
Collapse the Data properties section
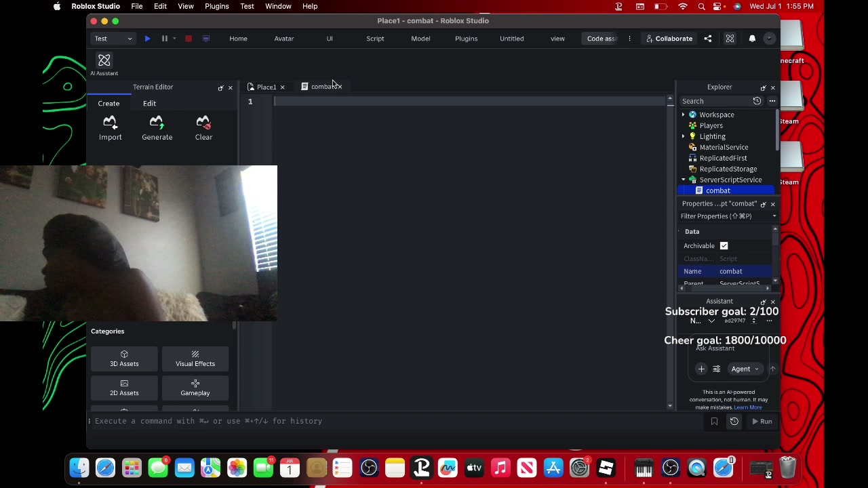(x=679, y=232)
